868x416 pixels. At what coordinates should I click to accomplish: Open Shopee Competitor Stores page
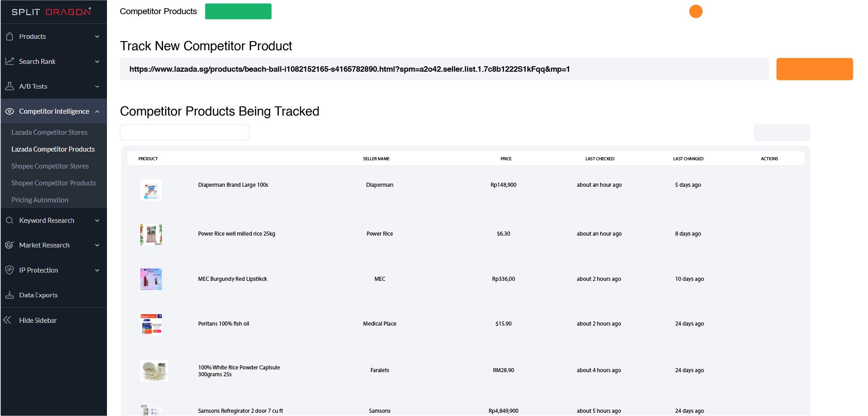click(50, 166)
